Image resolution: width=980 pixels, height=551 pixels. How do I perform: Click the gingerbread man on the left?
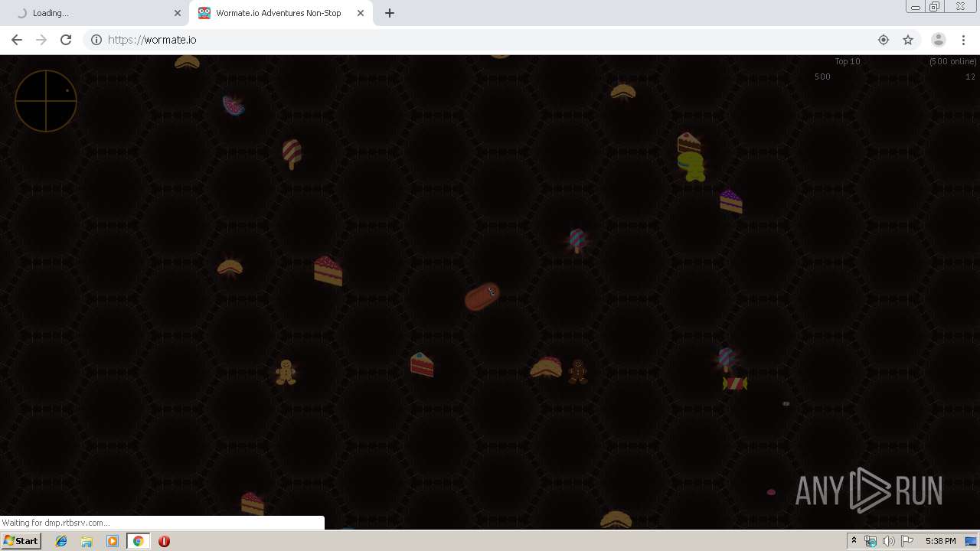[x=286, y=372]
